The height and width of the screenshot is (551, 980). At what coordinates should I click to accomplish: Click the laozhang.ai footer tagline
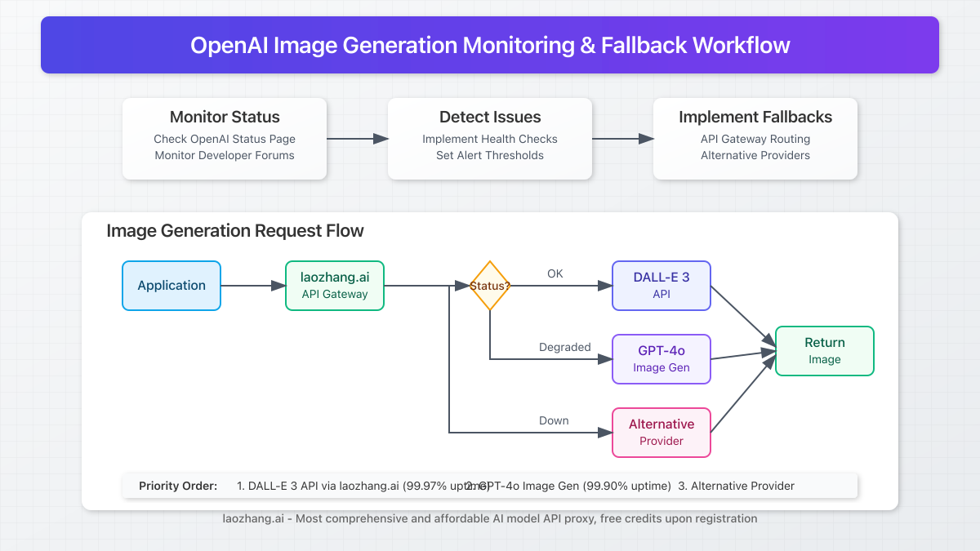coord(490,518)
